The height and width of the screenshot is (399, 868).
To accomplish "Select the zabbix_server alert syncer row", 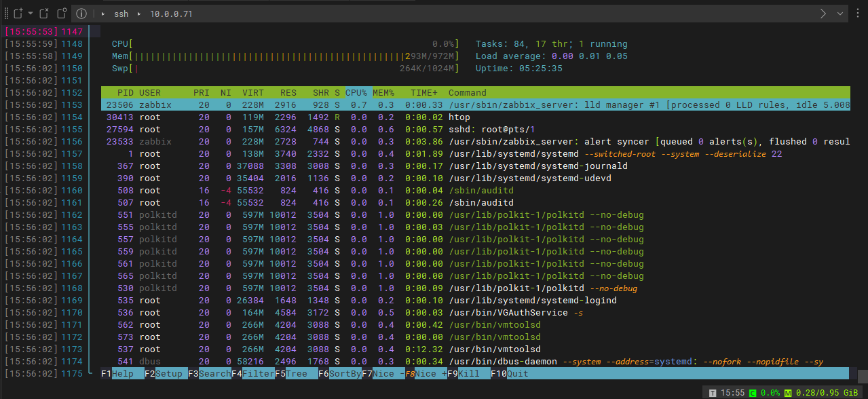I will (475, 142).
